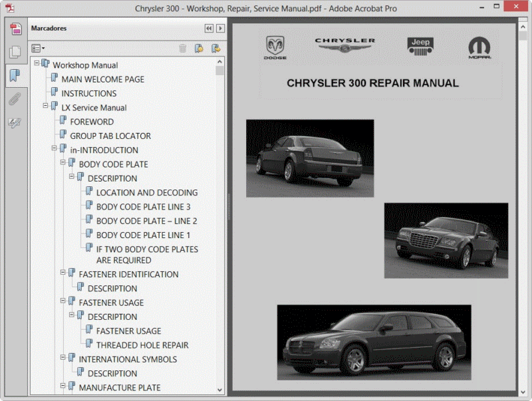Open GROUP TAB LOCATOR bookmark
532x401 pixels.
pyautogui.click(x=110, y=136)
